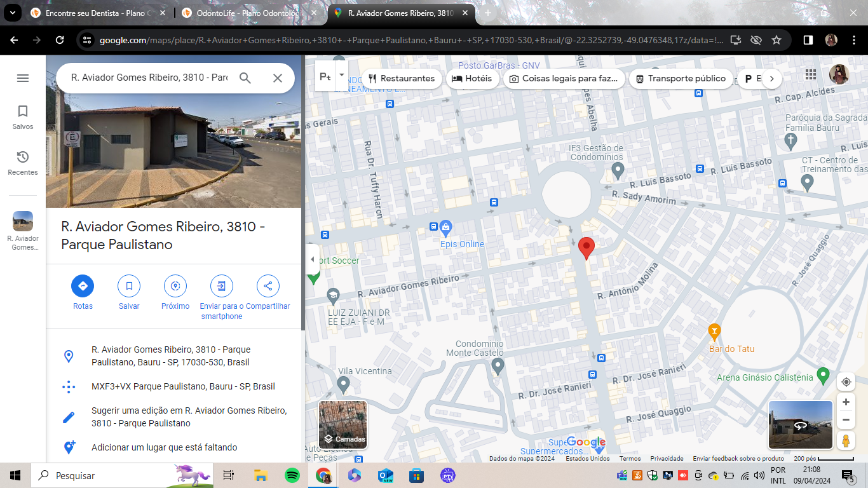The height and width of the screenshot is (488, 868).
Task: Open the Termos link in the map footer
Action: tap(630, 459)
